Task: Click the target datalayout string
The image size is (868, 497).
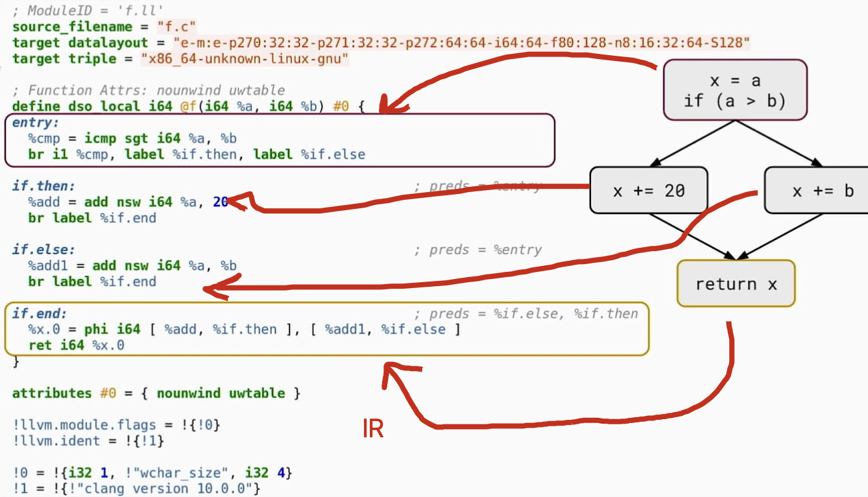Action: [x=462, y=43]
